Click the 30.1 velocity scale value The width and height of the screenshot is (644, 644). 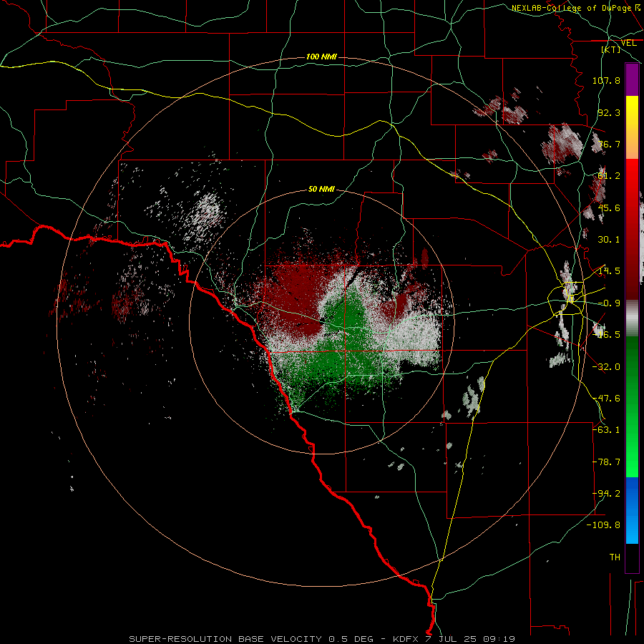pyautogui.click(x=609, y=240)
